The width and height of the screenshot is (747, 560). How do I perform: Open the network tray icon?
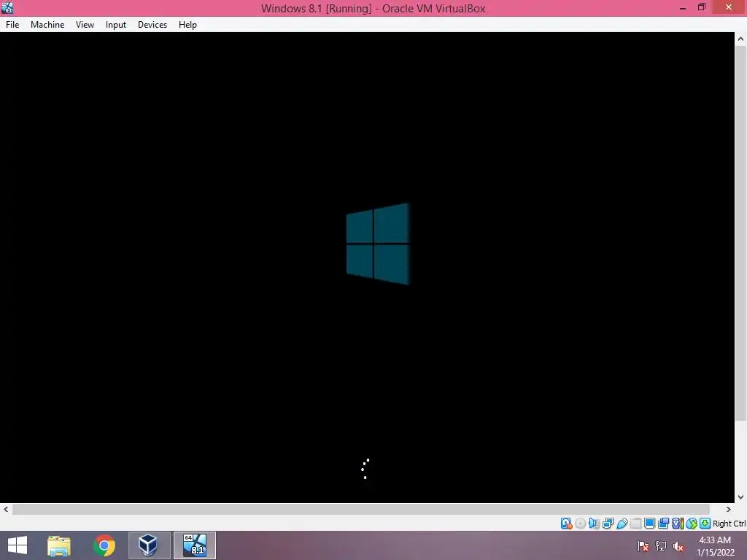661,545
